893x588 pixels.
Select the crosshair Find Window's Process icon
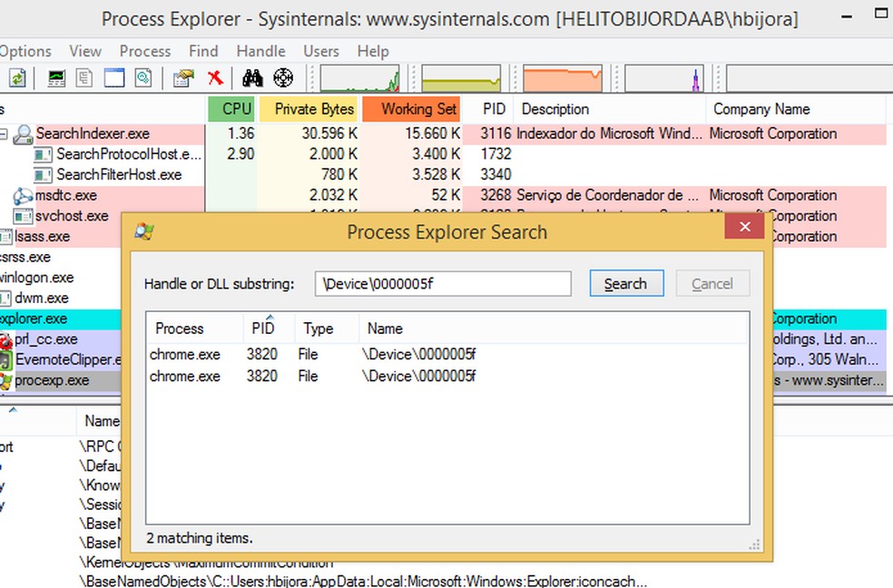click(283, 79)
